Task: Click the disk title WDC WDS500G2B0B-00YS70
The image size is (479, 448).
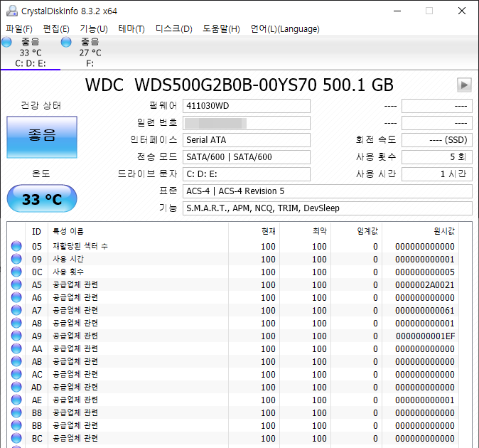Action: pyautogui.click(x=201, y=85)
